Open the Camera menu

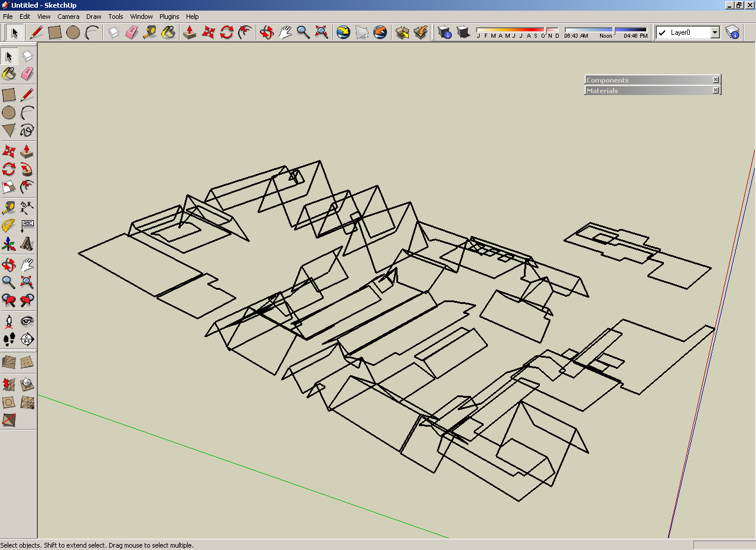pos(69,17)
